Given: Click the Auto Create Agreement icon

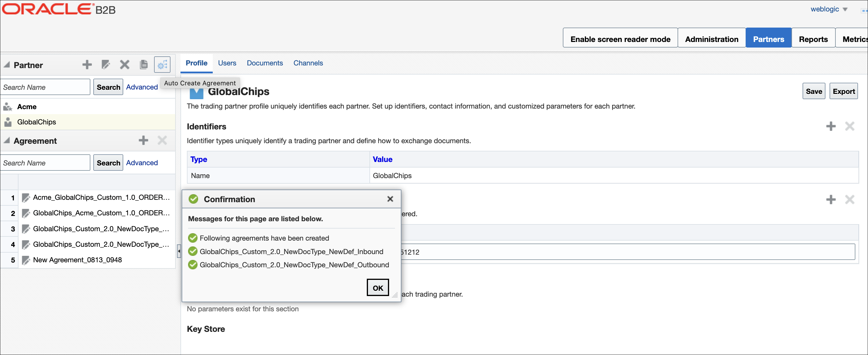Looking at the screenshot, I should [162, 65].
